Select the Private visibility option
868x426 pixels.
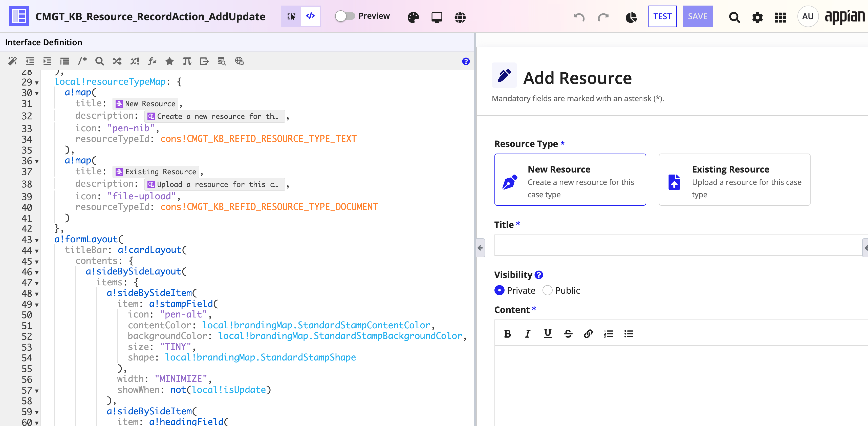[499, 290]
